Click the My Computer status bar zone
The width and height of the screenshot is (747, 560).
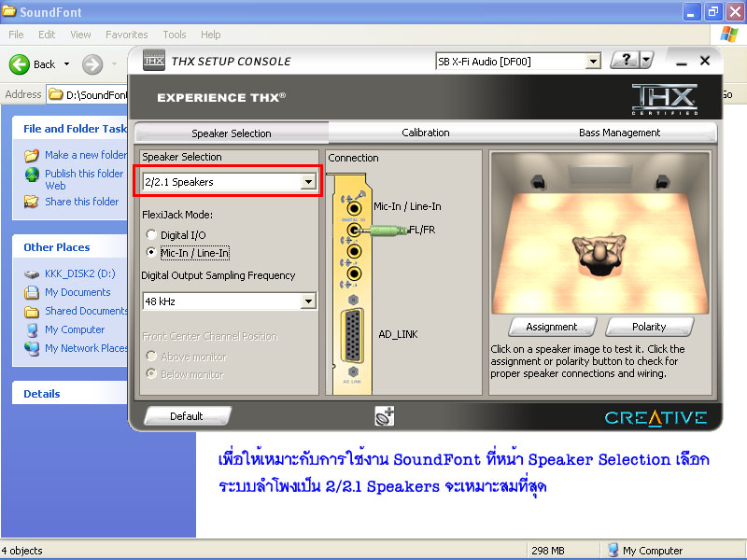pyautogui.click(x=674, y=551)
